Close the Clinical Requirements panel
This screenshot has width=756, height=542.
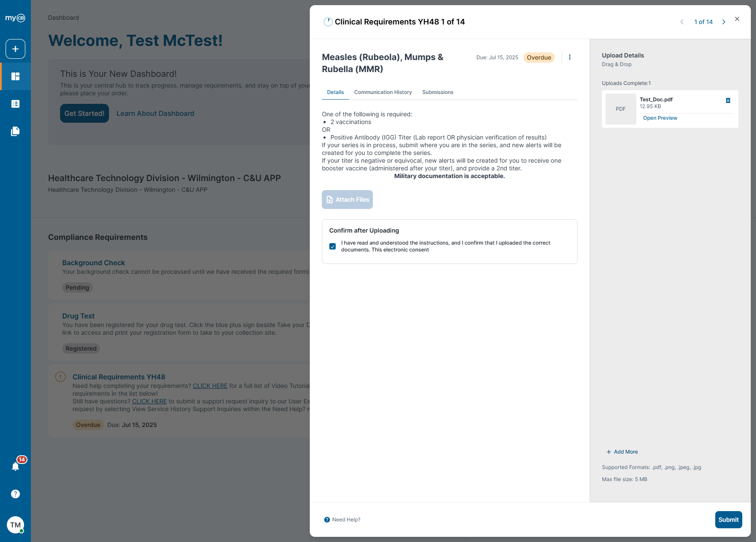coord(737,19)
